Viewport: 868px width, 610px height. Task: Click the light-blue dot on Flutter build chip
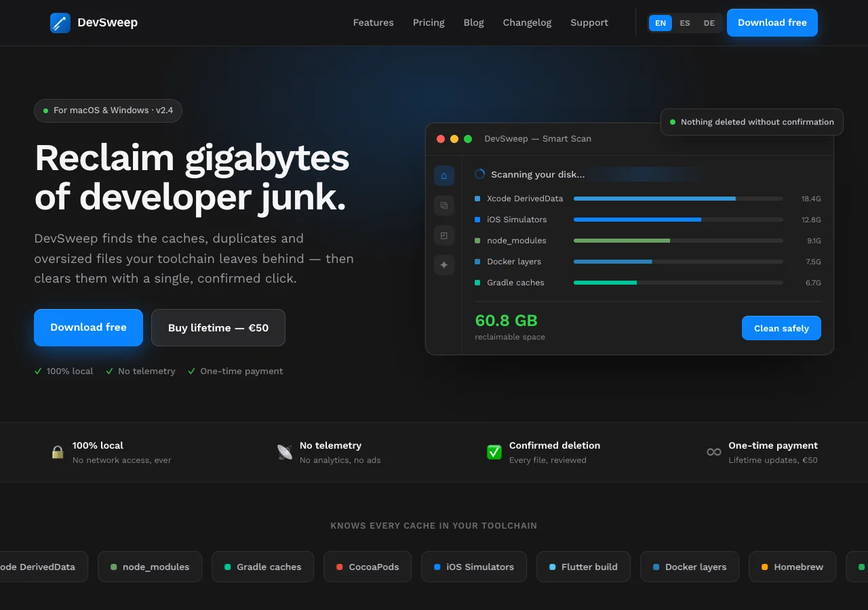[x=552, y=567]
